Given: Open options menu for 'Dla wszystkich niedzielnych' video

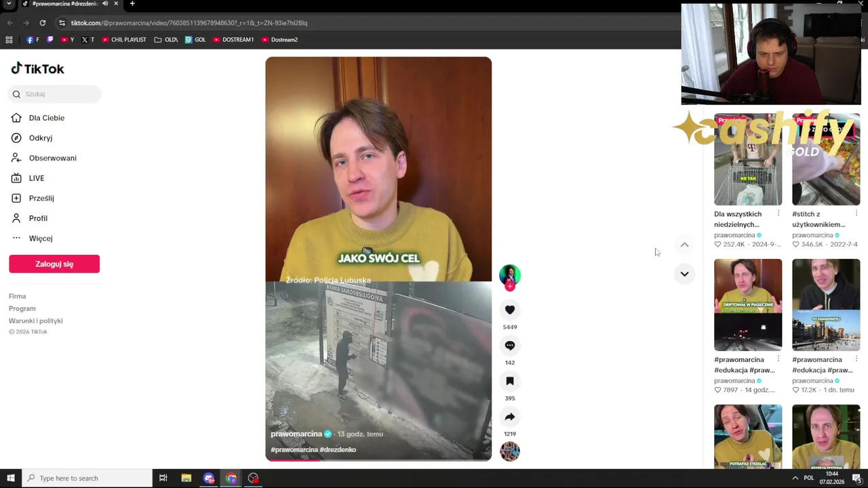Looking at the screenshot, I should (778, 213).
